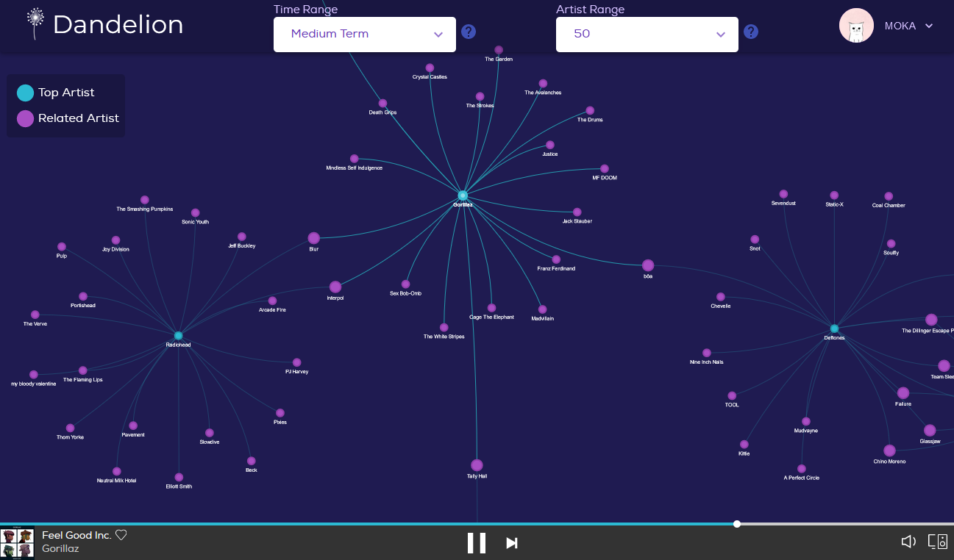This screenshot has height=560, width=954.
Task: Open the Artist Range help icon
Action: tap(751, 32)
